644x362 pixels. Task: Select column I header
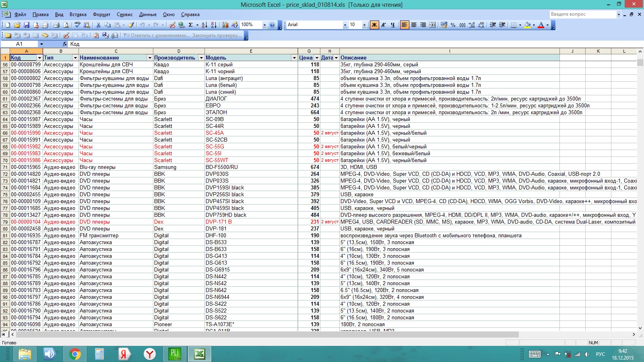coord(450,51)
